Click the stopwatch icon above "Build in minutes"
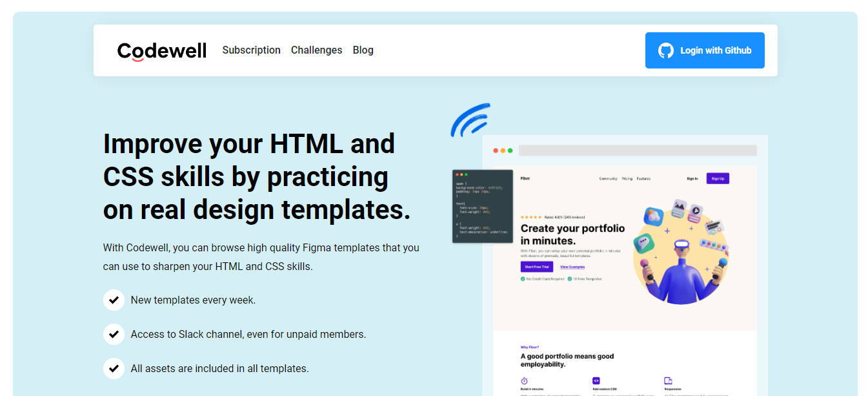The height and width of the screenshot is (396, 868). 524,380
